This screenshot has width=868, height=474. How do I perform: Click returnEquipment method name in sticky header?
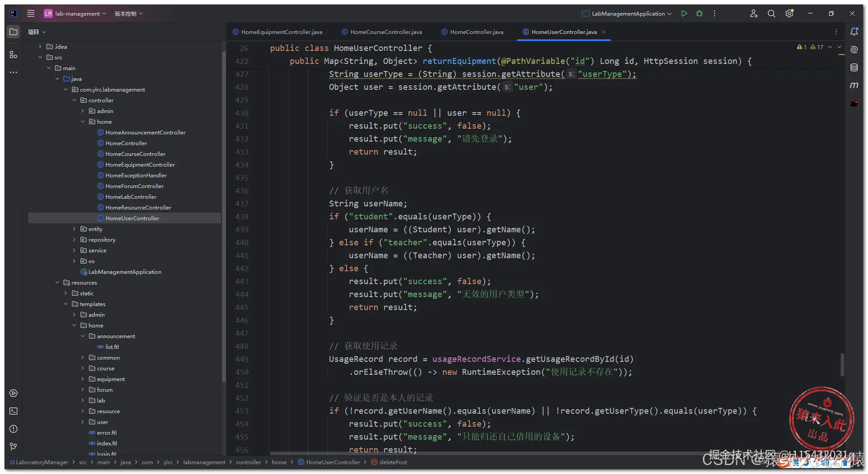[459, 61]
